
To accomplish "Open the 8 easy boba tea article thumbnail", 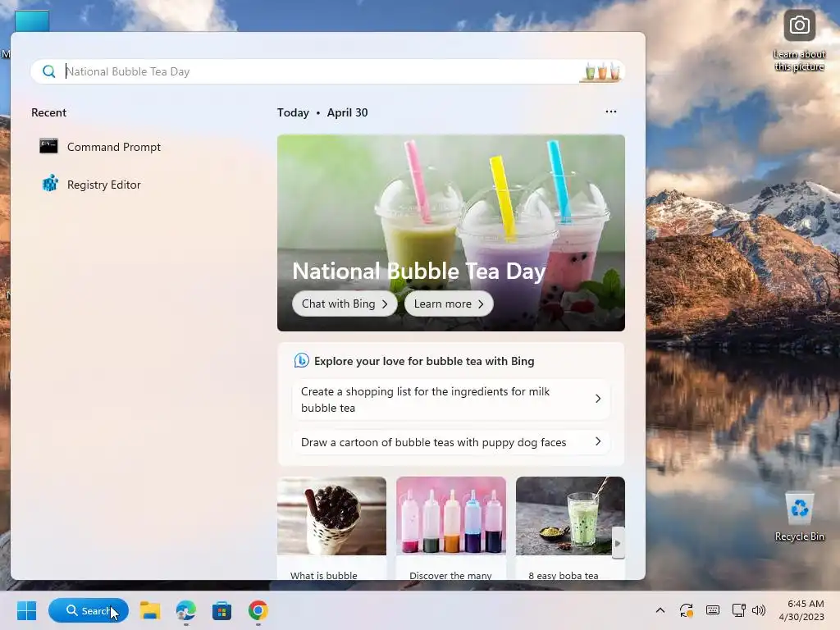I will click(570, 516).
